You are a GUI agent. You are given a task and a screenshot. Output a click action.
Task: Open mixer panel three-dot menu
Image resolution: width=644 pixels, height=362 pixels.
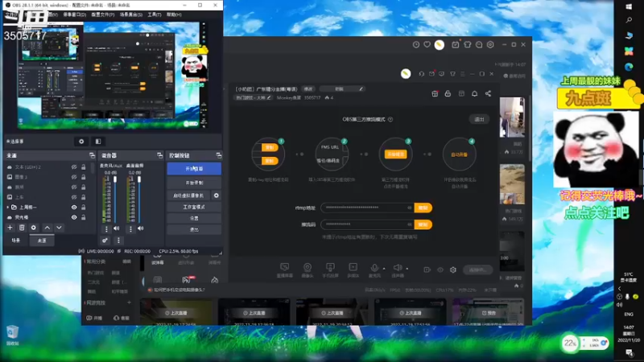(x=118, y=241)
